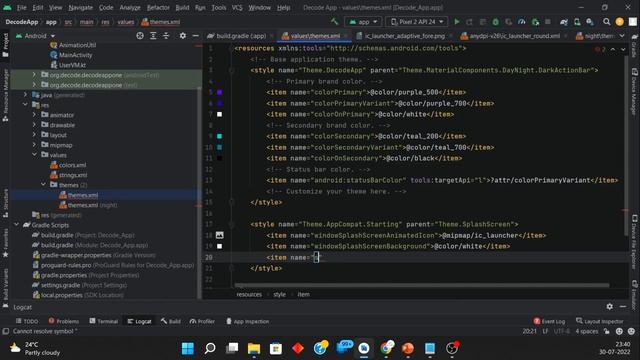
Task: Click the 'style' breadcrumb below editor
Action: 279,294
